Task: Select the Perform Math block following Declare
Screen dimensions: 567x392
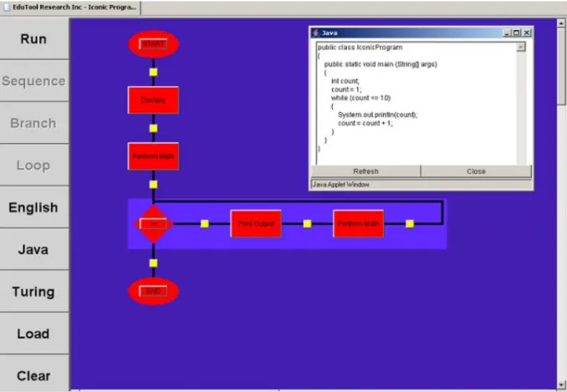Action: coord(153,156)
